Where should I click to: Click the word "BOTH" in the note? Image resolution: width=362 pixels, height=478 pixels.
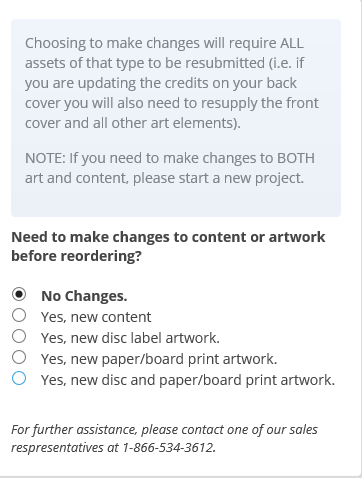296,158
